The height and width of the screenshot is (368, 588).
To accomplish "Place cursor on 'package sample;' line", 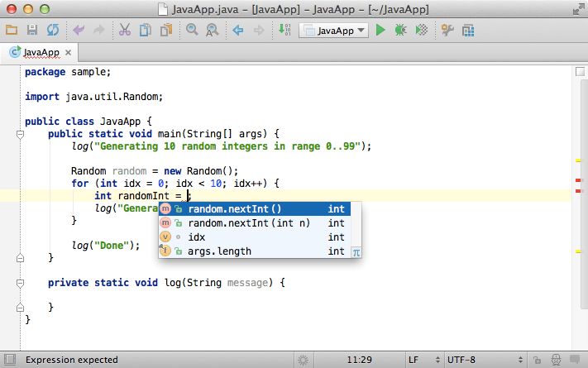I will [x=68, y=72].
